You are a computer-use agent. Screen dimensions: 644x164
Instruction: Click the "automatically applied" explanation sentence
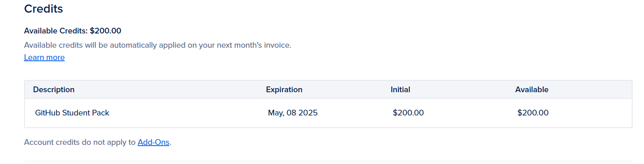(x=157, y=45)
